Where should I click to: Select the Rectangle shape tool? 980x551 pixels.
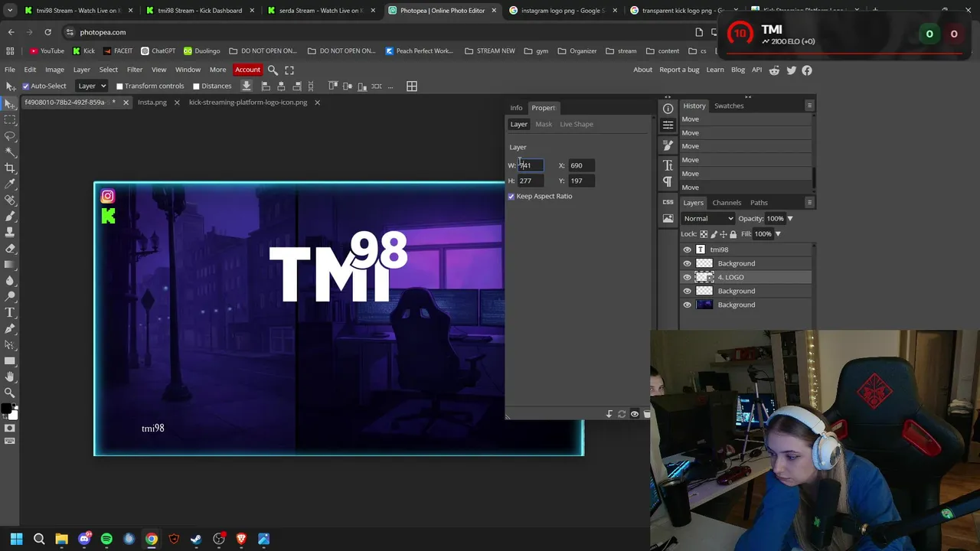(x=10, y=360)
